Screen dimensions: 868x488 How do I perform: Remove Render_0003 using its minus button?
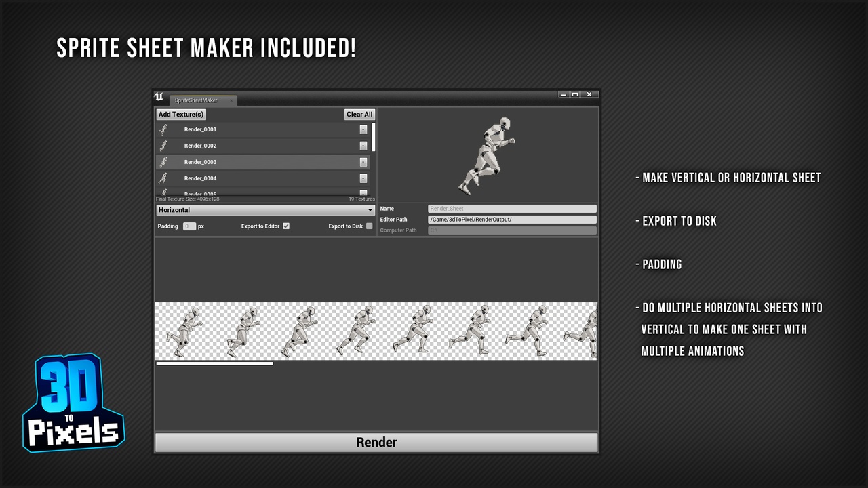(x=363, y=162)
